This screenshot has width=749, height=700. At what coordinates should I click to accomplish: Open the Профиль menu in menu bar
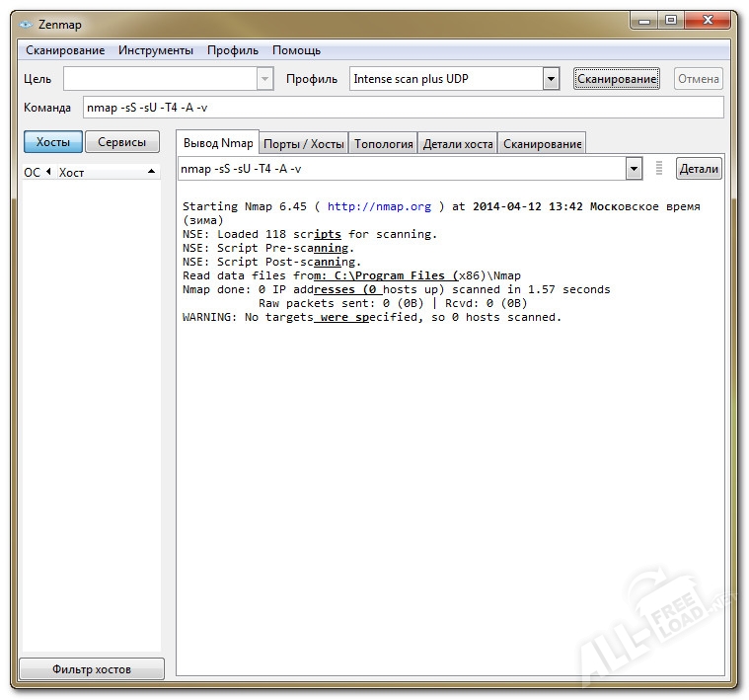pyautogui.click(x=233, y=50)
